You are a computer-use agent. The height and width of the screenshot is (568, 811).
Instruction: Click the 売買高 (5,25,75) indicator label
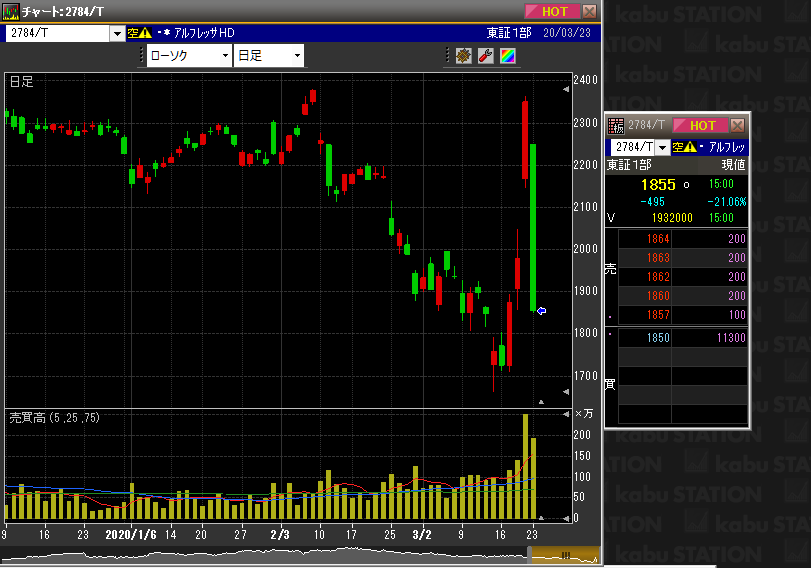tap(54, 417)
